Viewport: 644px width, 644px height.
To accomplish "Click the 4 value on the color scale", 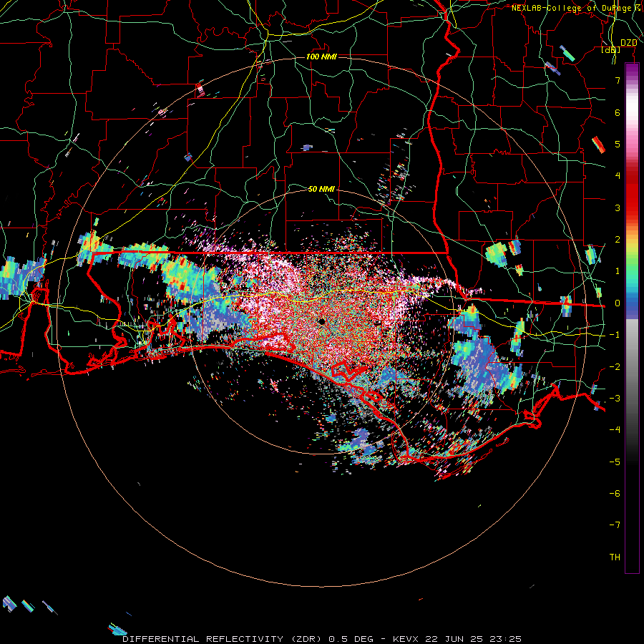I will coord(618,176).
